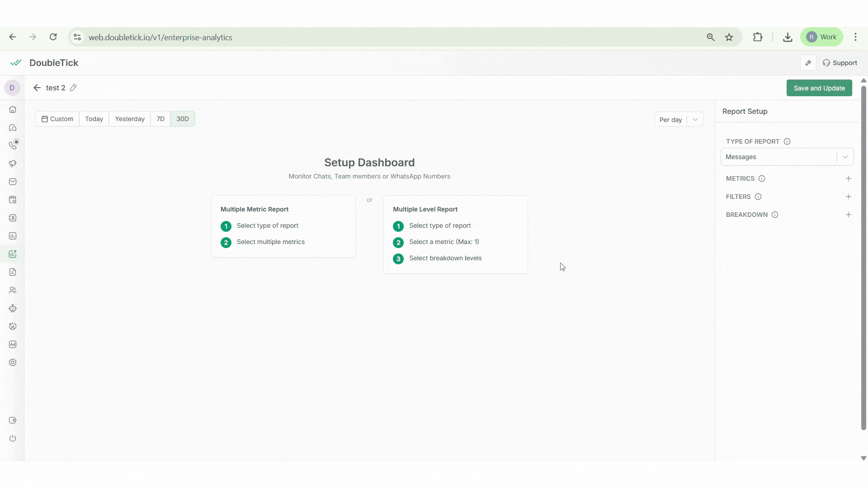Click the pin icon next to Support
The image size is (868, 488).
click(808, 63)
